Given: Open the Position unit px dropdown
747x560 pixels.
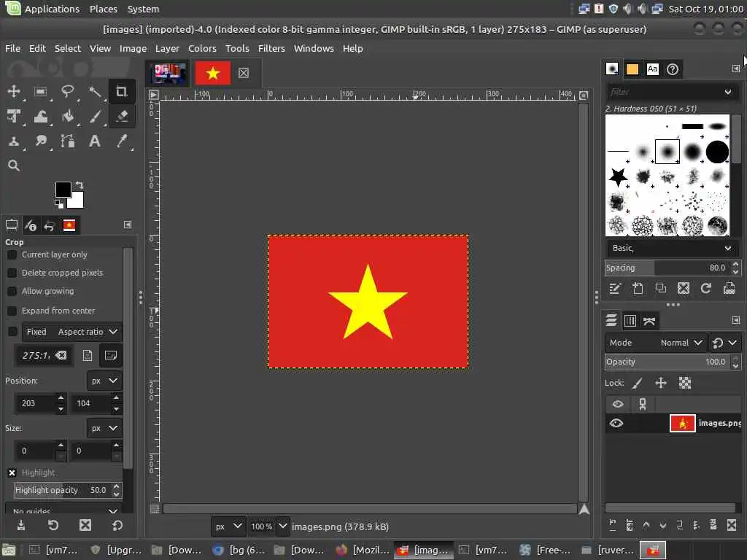Looking at the screenshot, I should click(104, 381).
